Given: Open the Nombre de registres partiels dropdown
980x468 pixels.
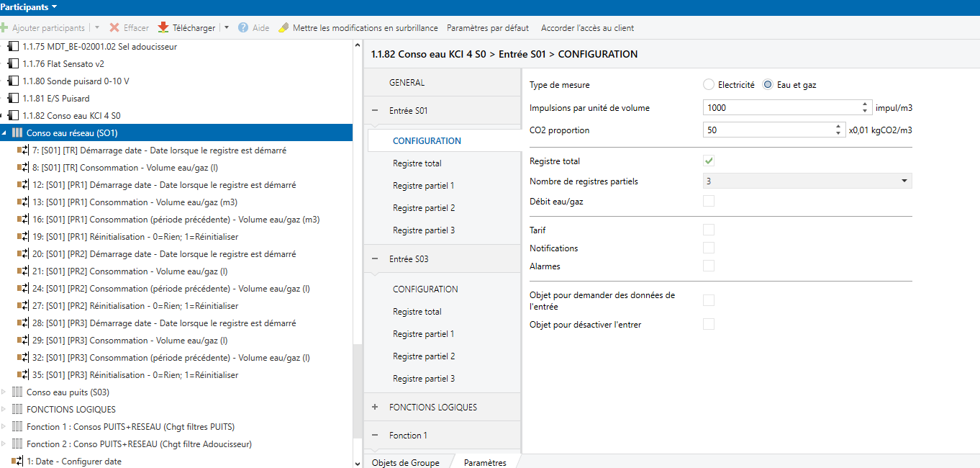Looking at the screenshot, I should coord(807,181).
